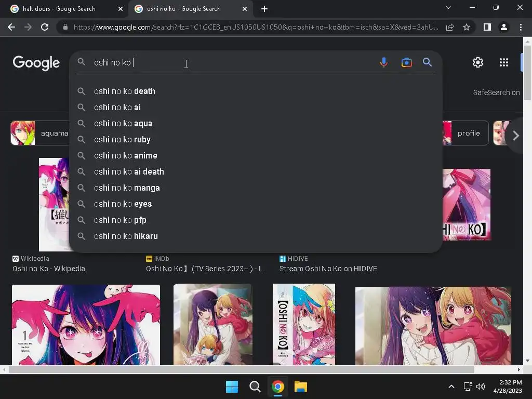Click the horizontal scrollbar thumb
Image resolution: width=532 pixels, height=399 pixels.
pos(241,369)
